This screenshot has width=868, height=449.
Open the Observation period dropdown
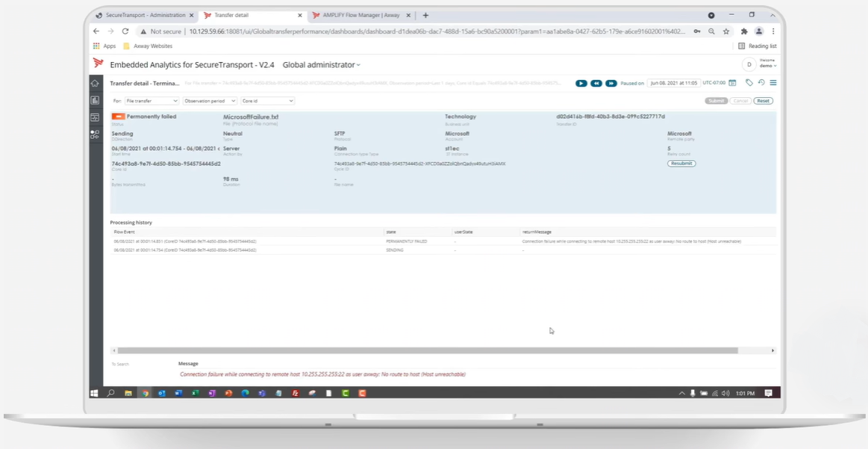pyautogui.click(x=210, y=101)
